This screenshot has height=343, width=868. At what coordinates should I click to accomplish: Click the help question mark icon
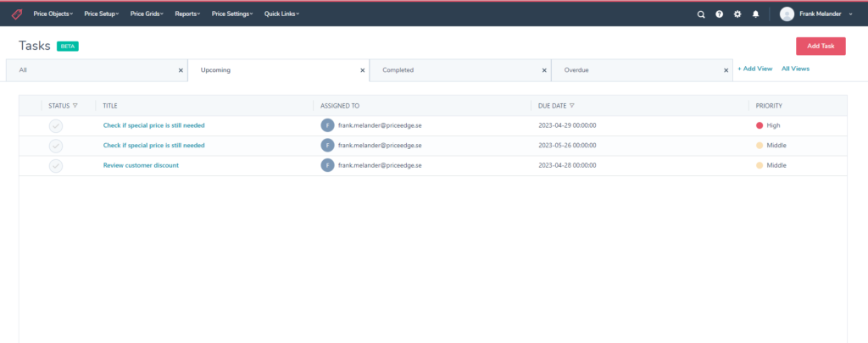(719, 14)
